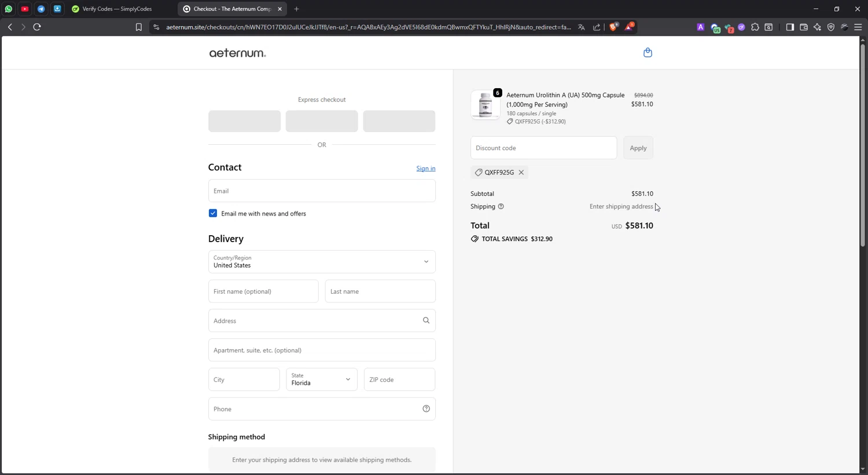Open Leo AI sparkle icon
Screen dimensions: 868x475
point(817,27)
